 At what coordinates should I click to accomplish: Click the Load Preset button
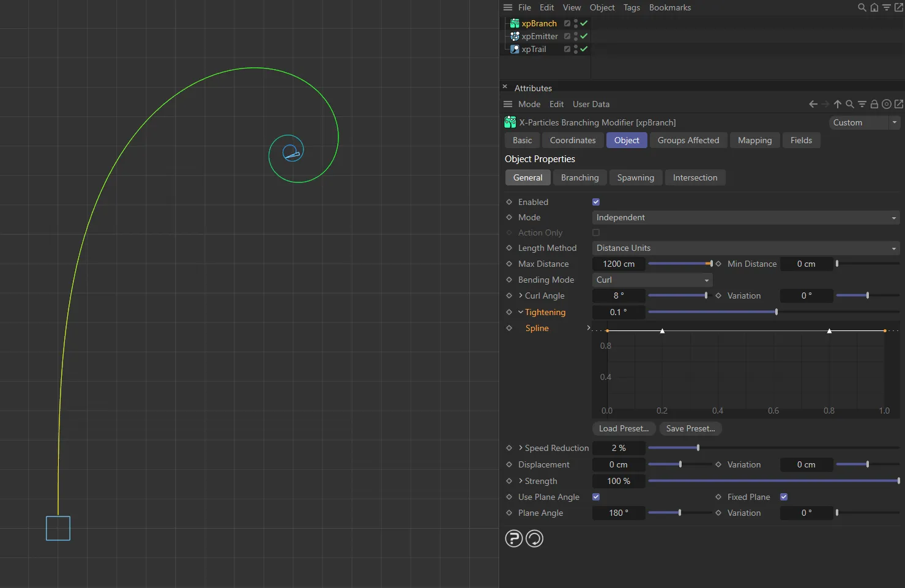tap(624, 428)
